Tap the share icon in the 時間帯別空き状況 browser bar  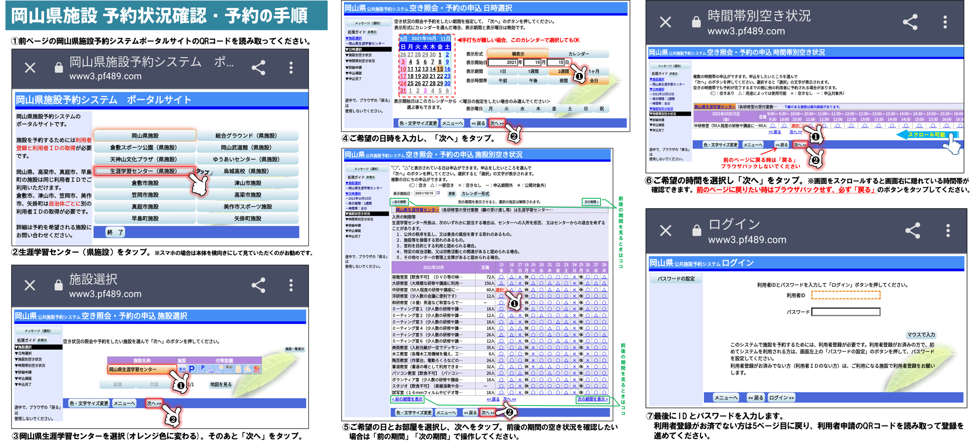910,22
